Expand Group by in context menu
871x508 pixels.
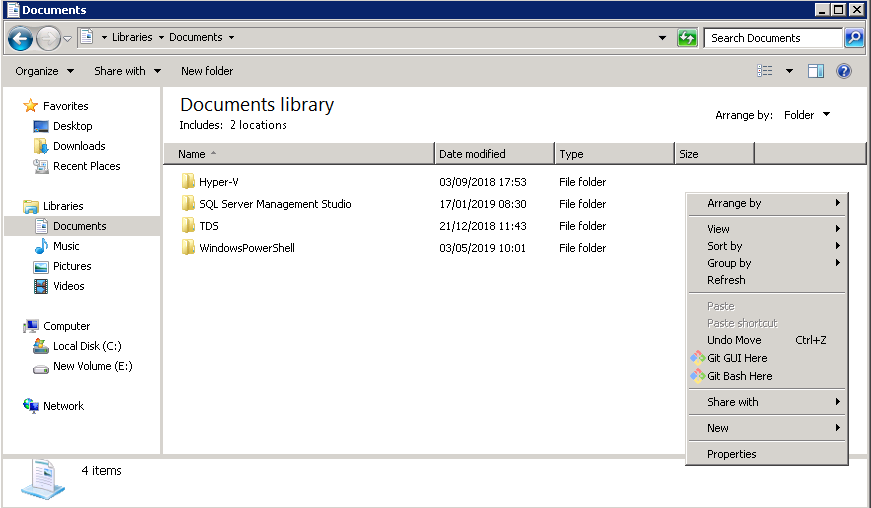pos(767,263)
